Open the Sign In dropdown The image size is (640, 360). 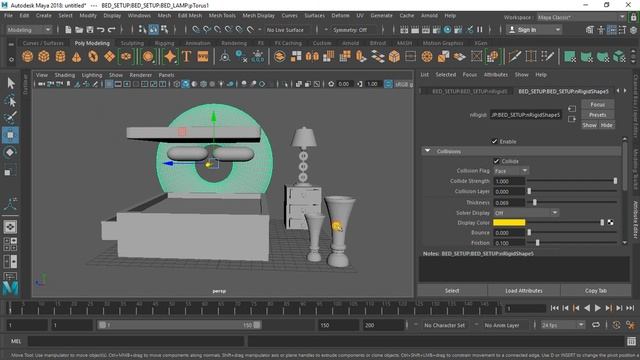coord(534,29)
